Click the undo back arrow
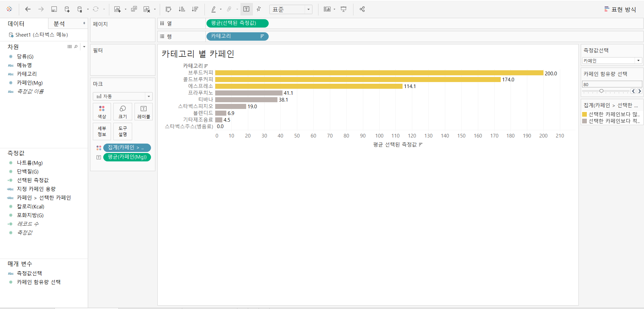 (28, 9)
